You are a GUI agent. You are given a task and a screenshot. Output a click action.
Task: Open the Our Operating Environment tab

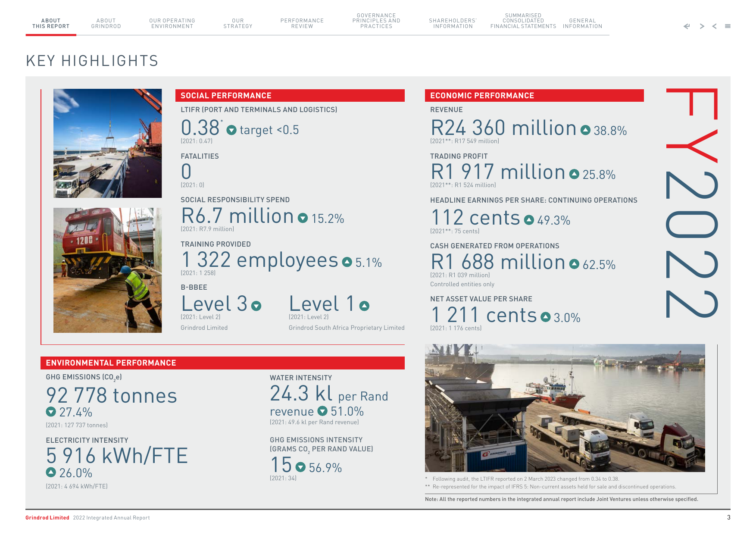[x=172, y=24]
